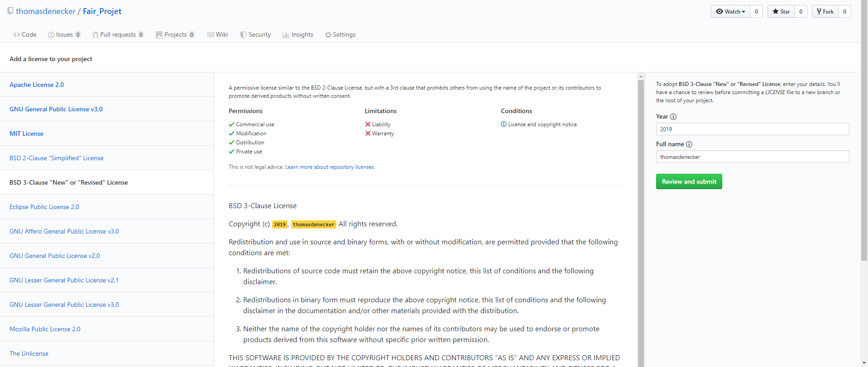Go to thomasdenecker user profile link

point(46,11)
